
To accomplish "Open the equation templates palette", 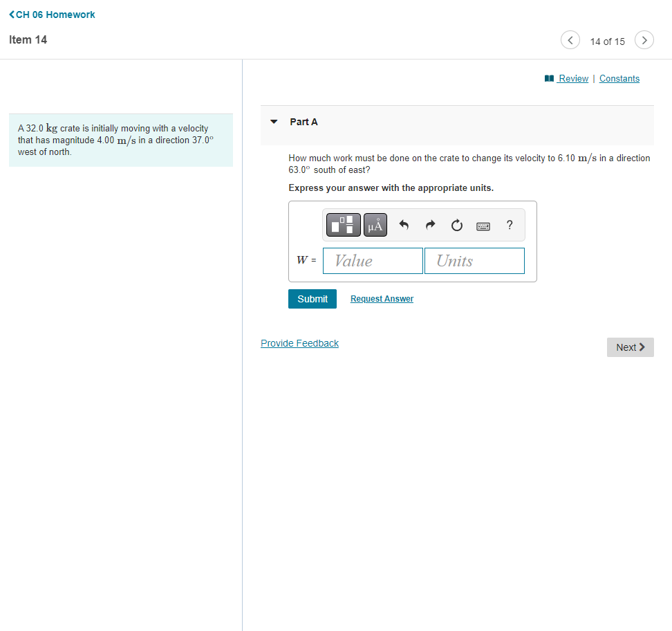I will (x=343, y=224).
